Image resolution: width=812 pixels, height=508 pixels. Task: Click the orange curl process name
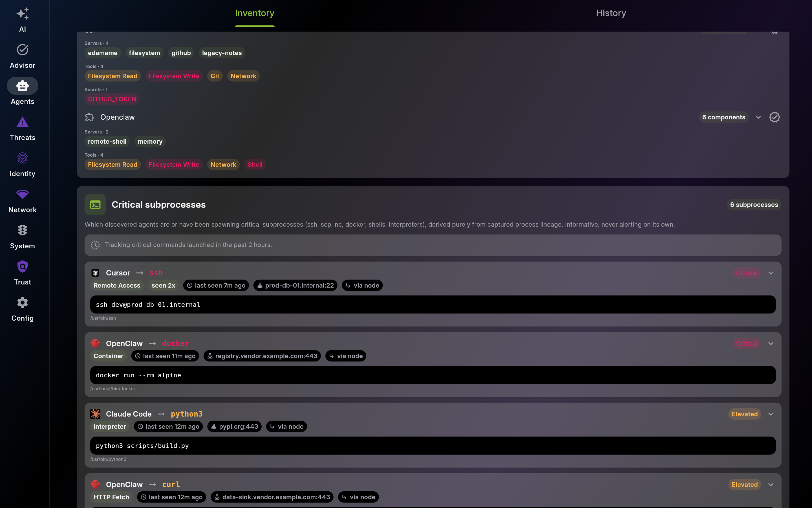(x=171, y=485)
